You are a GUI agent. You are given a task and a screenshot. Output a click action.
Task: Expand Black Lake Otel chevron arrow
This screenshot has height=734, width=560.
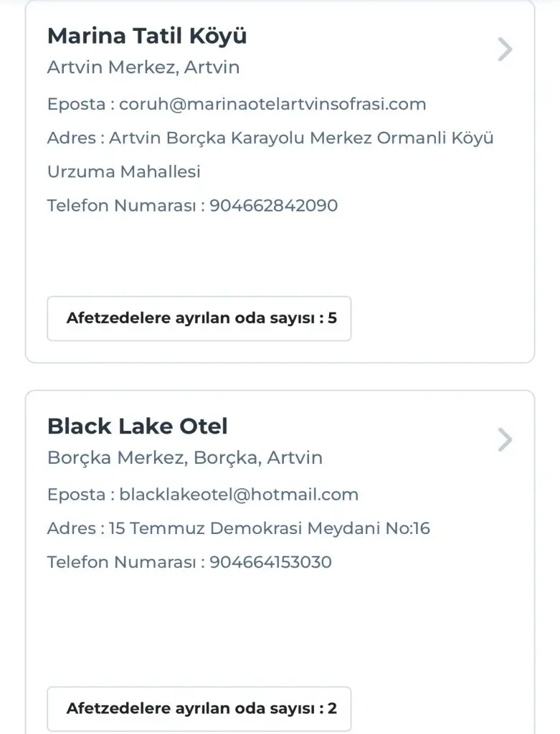click(506, 440)
